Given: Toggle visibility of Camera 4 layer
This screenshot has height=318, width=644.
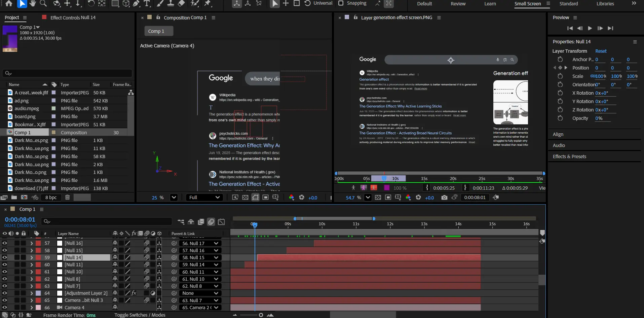Looking at the screenshot, I should point(5,308).
